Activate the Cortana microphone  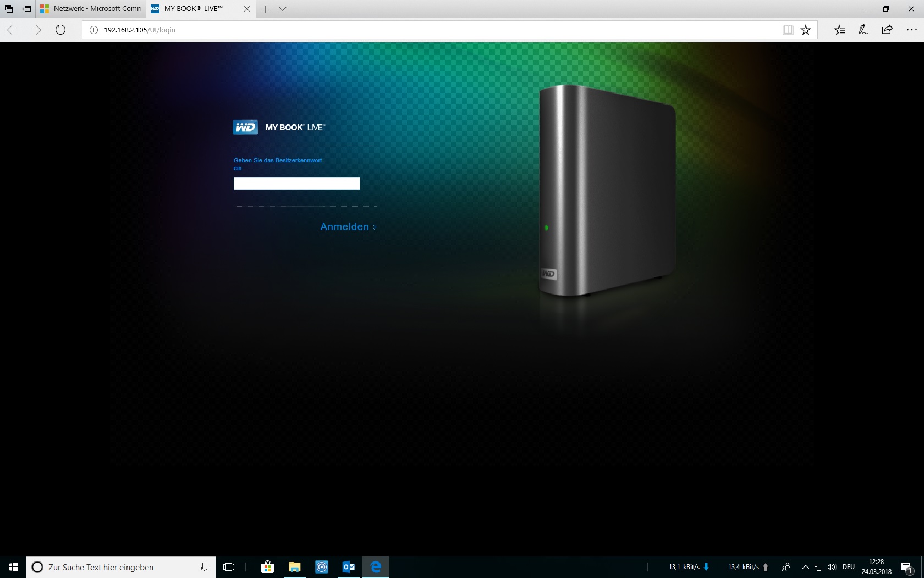tap(204, 567)
